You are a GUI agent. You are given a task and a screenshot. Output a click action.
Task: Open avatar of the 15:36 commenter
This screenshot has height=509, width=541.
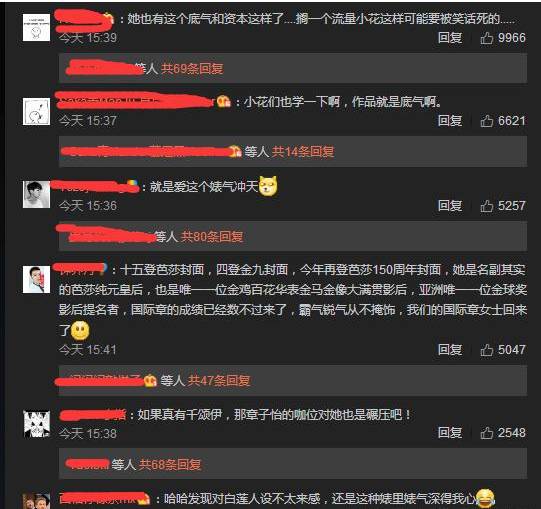tap(36, 194)
